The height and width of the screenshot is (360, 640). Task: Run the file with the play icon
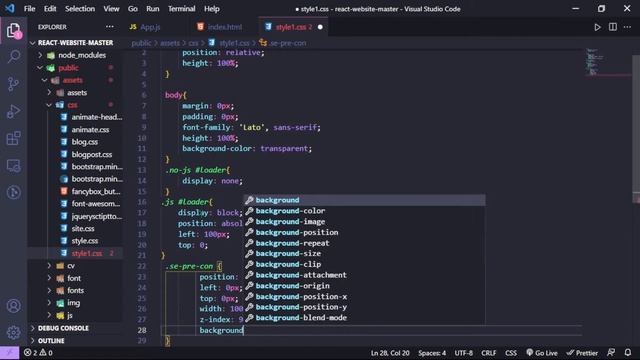pos(597,27)
